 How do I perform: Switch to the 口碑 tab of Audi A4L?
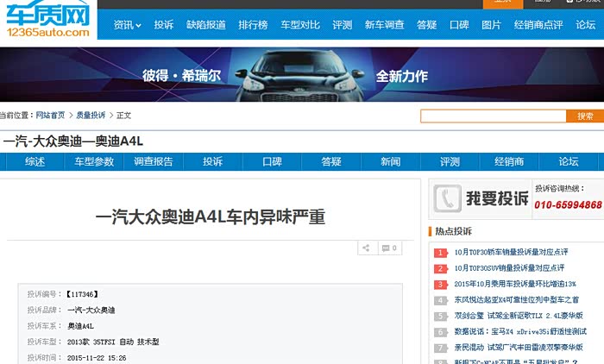[272, 161]
